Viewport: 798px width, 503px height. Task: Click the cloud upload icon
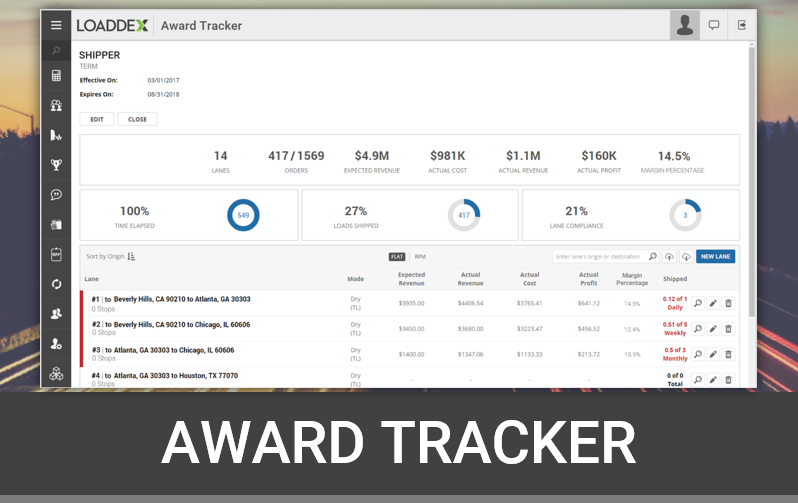pyautogui.click(x=669, y=256)
